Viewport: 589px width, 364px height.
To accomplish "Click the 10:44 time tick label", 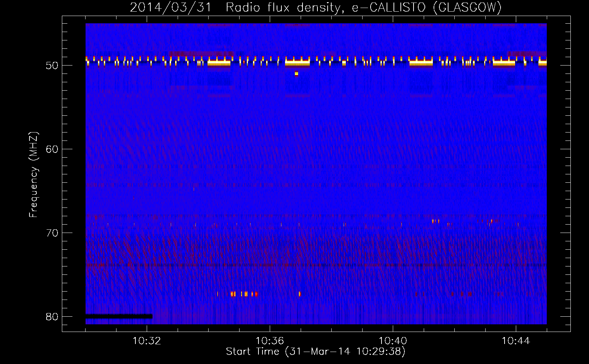I will click(516, 341).
